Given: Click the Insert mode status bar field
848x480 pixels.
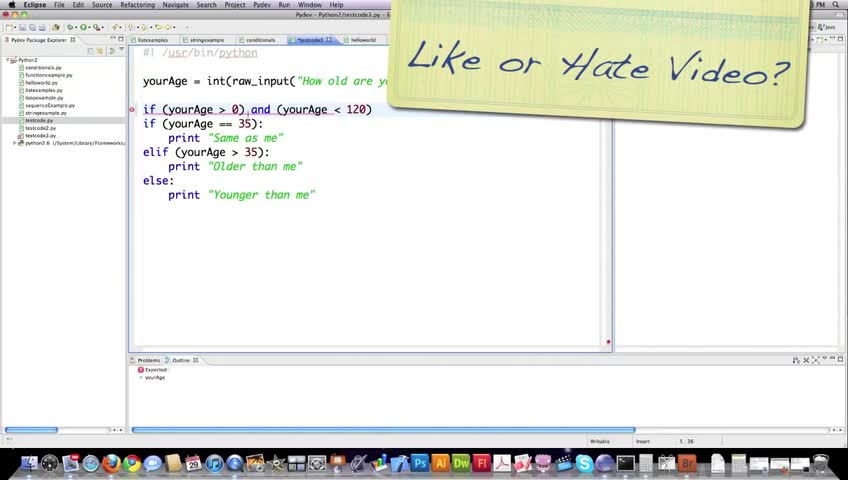Looking at the screenshot, I should [642, 442].
